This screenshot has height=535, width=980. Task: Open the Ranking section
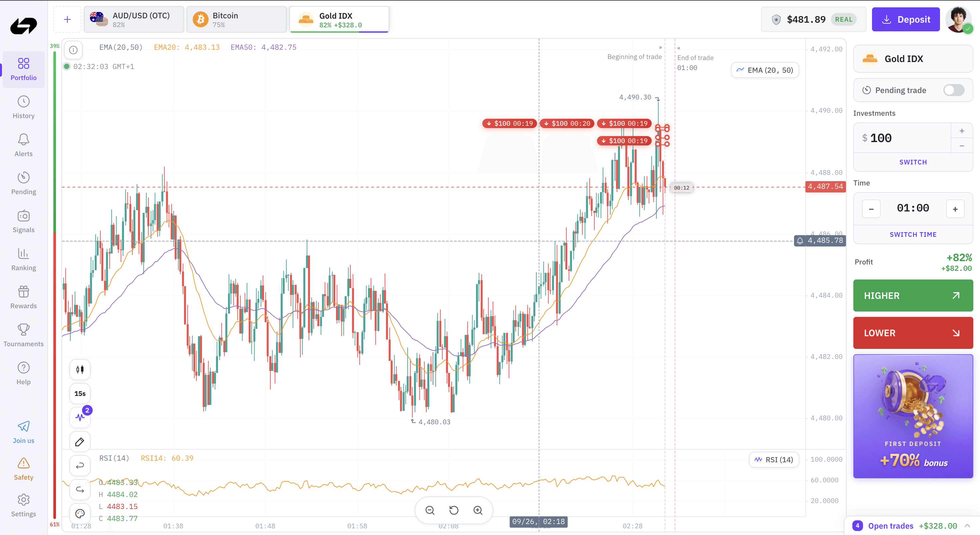pyautogui.click(x=24, y=260)
